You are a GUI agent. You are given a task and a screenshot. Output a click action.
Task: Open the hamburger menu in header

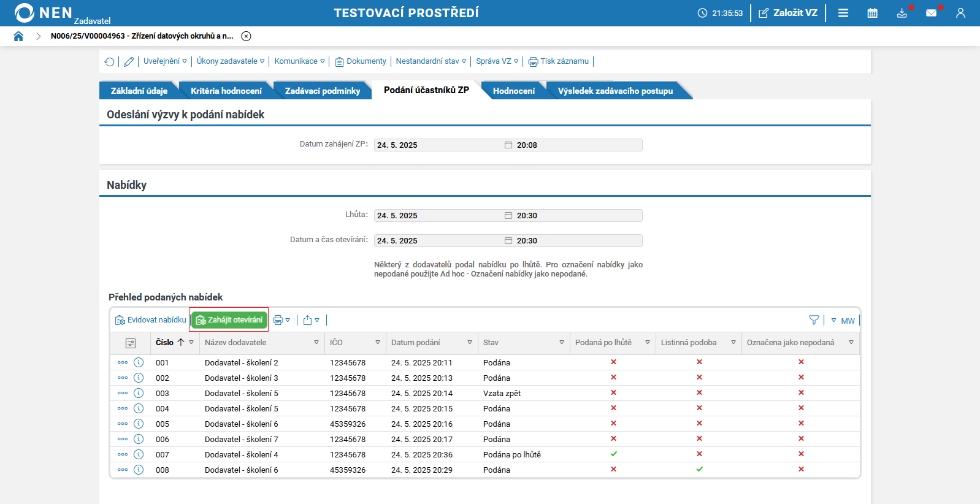point(843,13)
